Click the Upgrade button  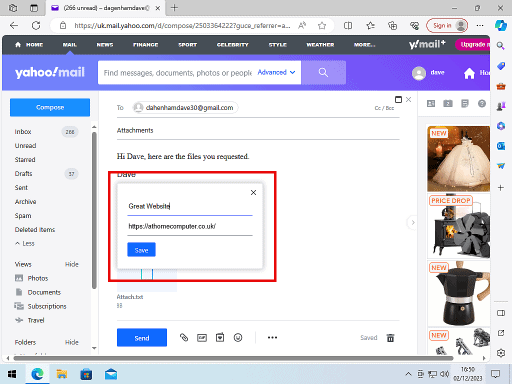(473, 44)
